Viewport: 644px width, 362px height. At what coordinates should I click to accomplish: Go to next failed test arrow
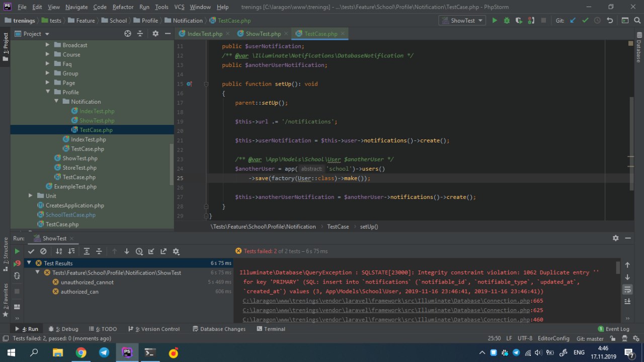pyautogui.click(x=126, y=251)
